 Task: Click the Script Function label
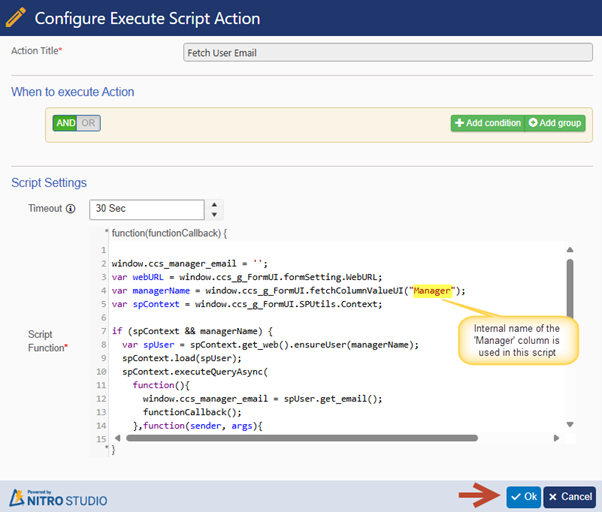pyautogui.click(x=48, y=341)
